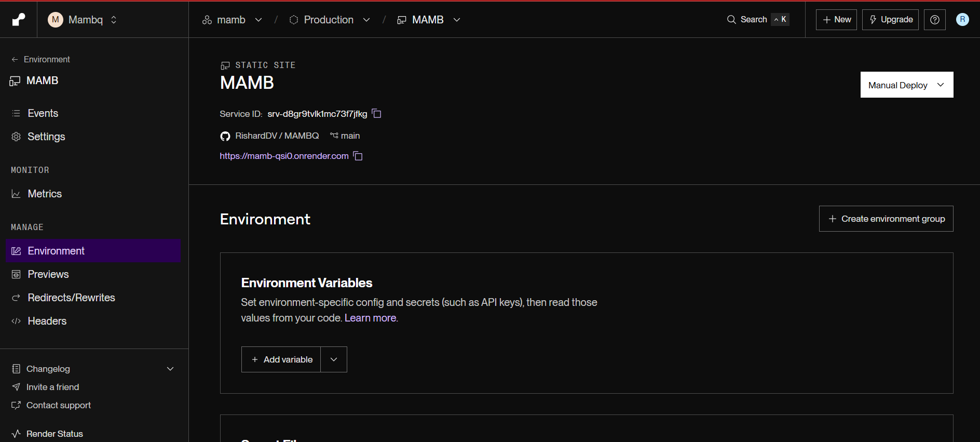Click the Service ID text srv-d8gr9tvlk1mc73f7jfkg
The height and width of the screenshot is (442, 980).
pos(317,114)
